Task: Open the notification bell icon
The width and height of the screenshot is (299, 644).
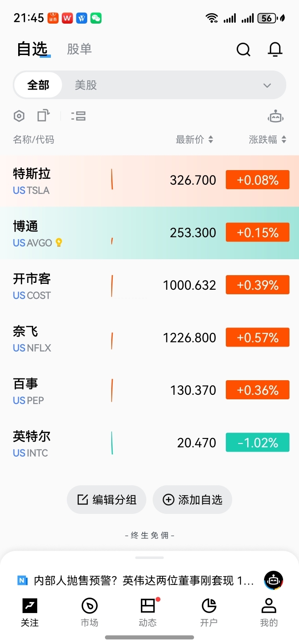Action: [275, 49]
